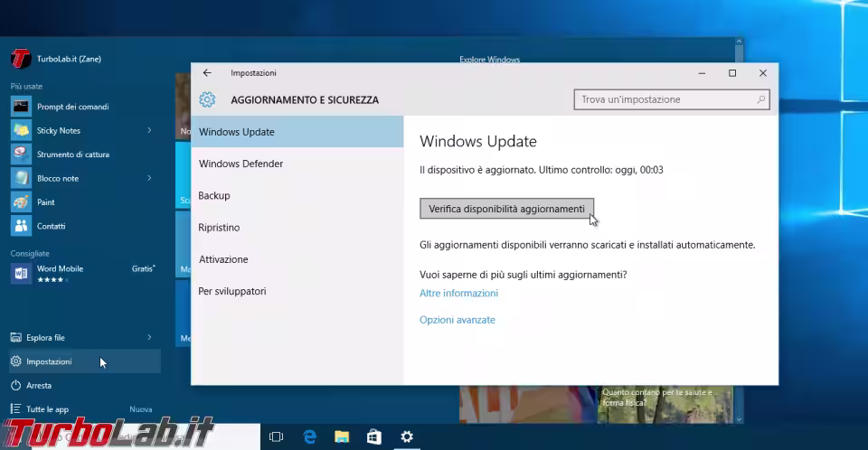
Task: Click the Windows Update page heading
Action: tap(478, 141)
